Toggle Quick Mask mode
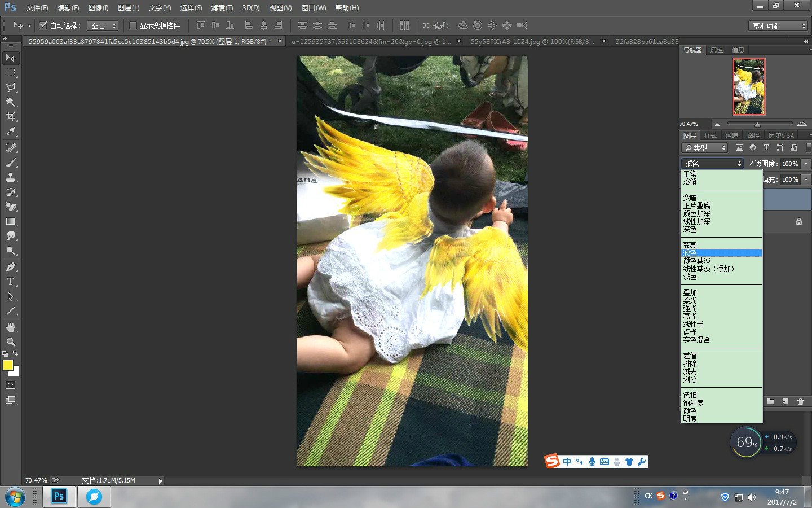The width and height of the screenshot is (812, 508). [10, 386]
